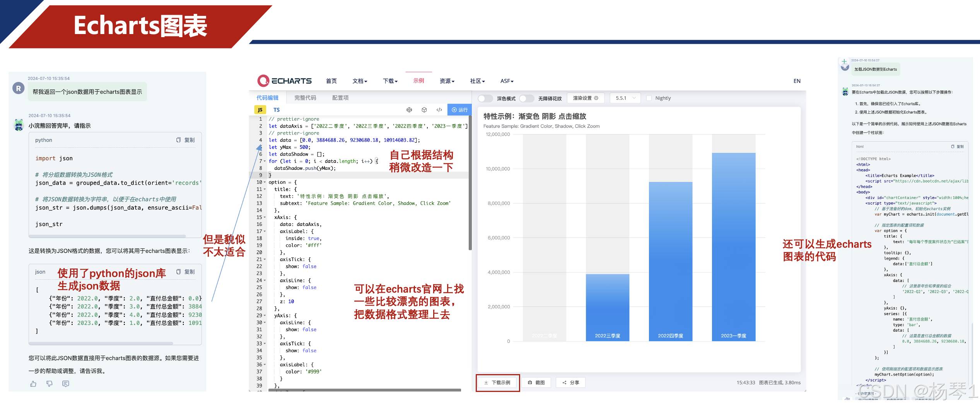Select the 配置项 tab
This screenshot has height=407, width=980.
(x=340, y=98)
